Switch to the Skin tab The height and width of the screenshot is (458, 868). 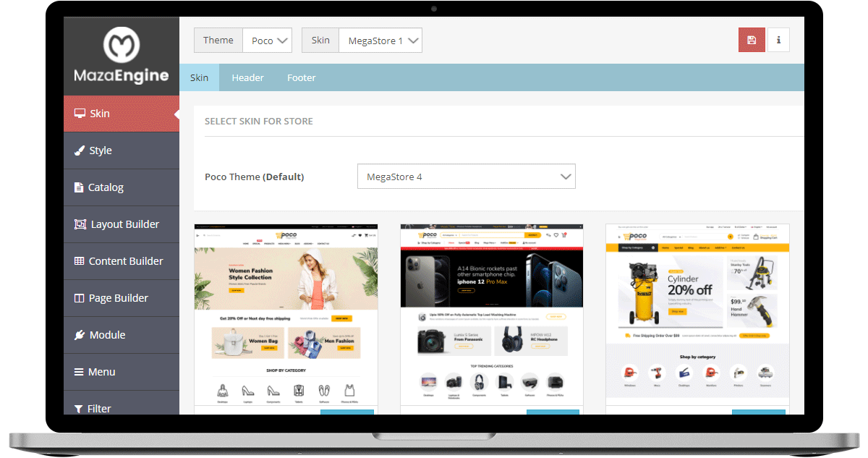[199, 77]
